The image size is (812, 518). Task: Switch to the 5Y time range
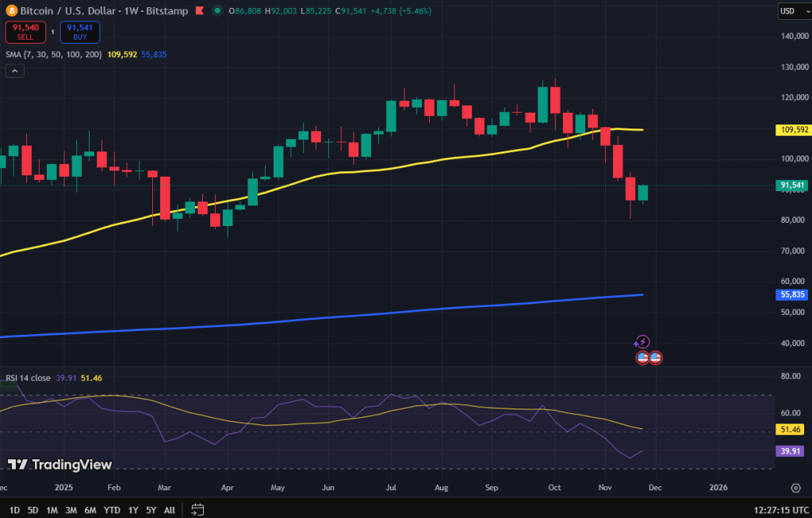[x=151, y=509]
